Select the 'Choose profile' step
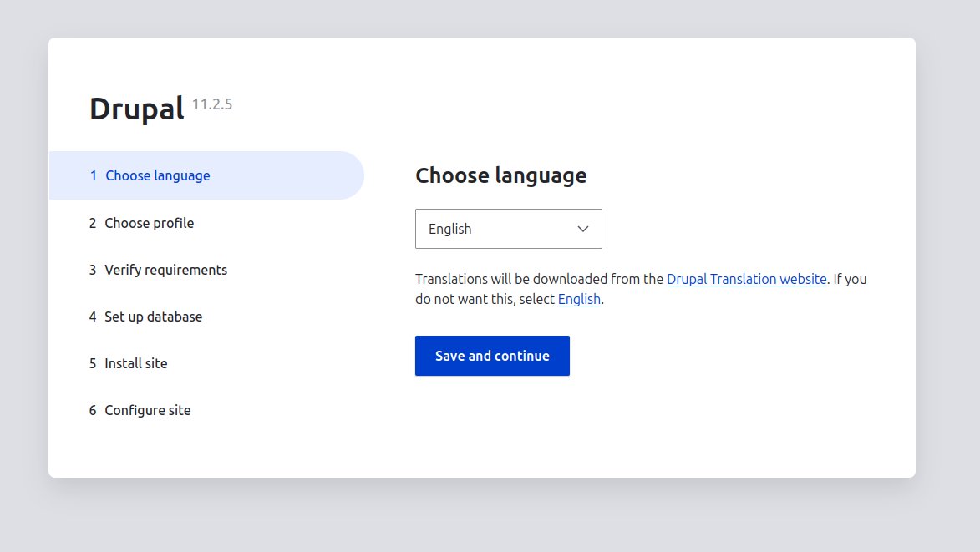980x552 pixels. [149, 223]
